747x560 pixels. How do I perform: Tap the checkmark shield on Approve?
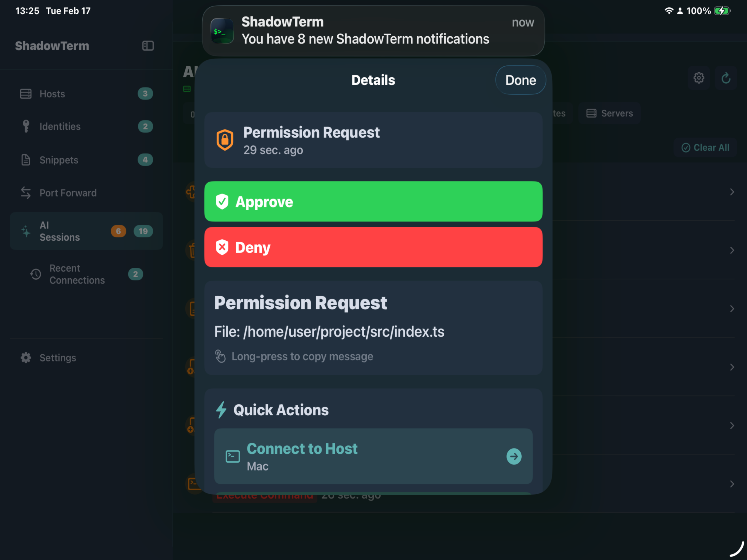[222, 202]
